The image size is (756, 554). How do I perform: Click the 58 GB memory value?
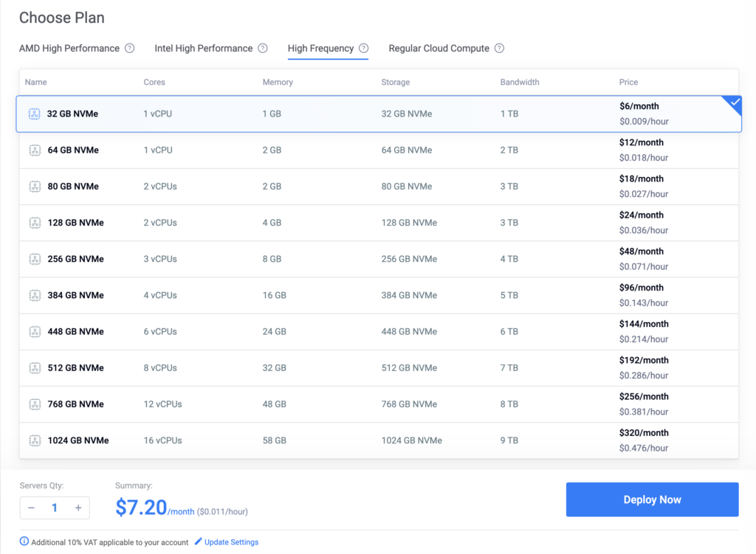[275, 441]
